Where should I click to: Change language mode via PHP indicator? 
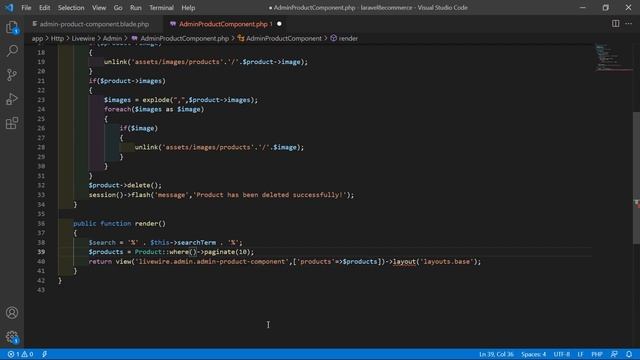pyautogui.click(x=597, y=354)
